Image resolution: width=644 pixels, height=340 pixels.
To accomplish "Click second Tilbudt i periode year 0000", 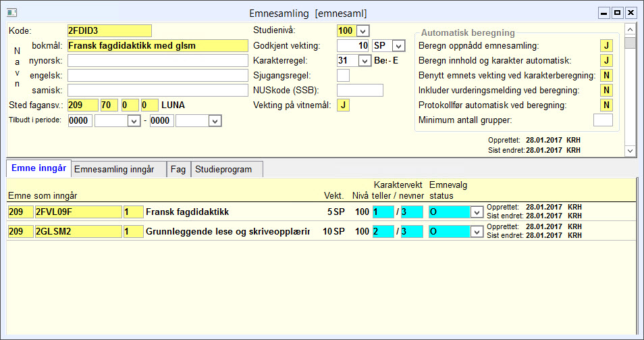I will pyautogui.click(x=161, y=120).
